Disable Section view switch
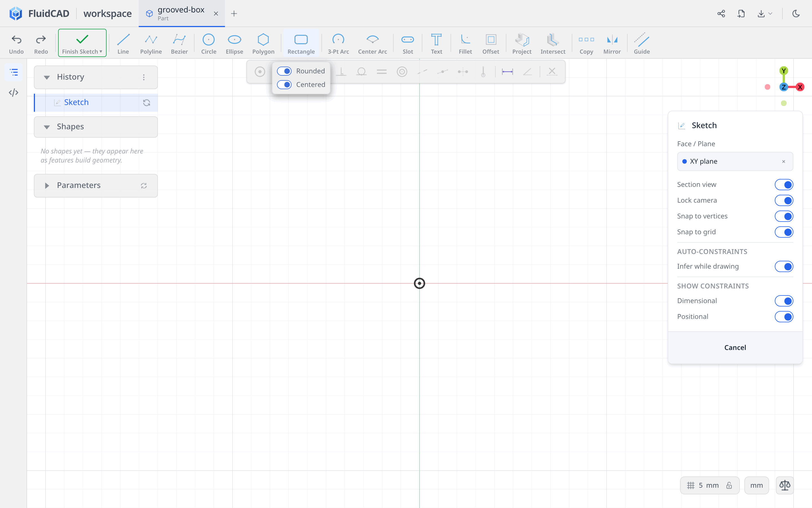Image resolution: width=812 pixels, height=508 pixels. (x=784, y=185)
